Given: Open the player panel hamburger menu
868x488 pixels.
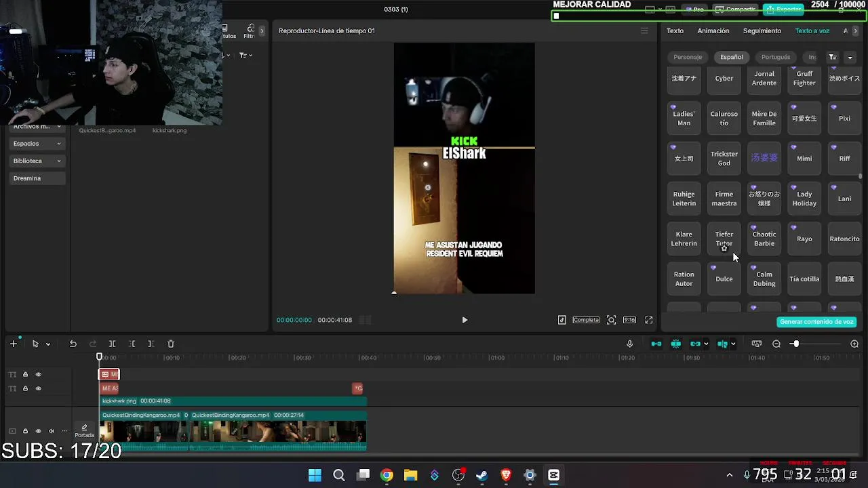Looking at the screenshot, I should tap(644, 30).
